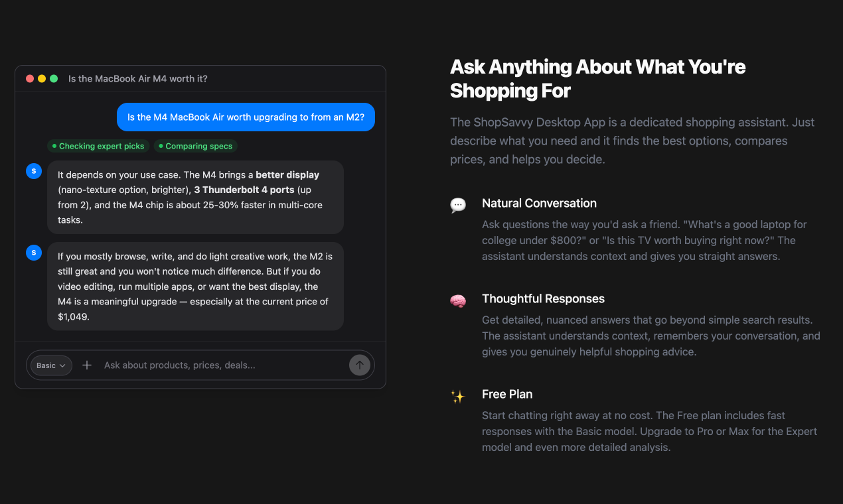This screenshot has width=843, height=504.
Task: Click the brain Thoughtful Responses icon
Action: (x=458, y=301)
